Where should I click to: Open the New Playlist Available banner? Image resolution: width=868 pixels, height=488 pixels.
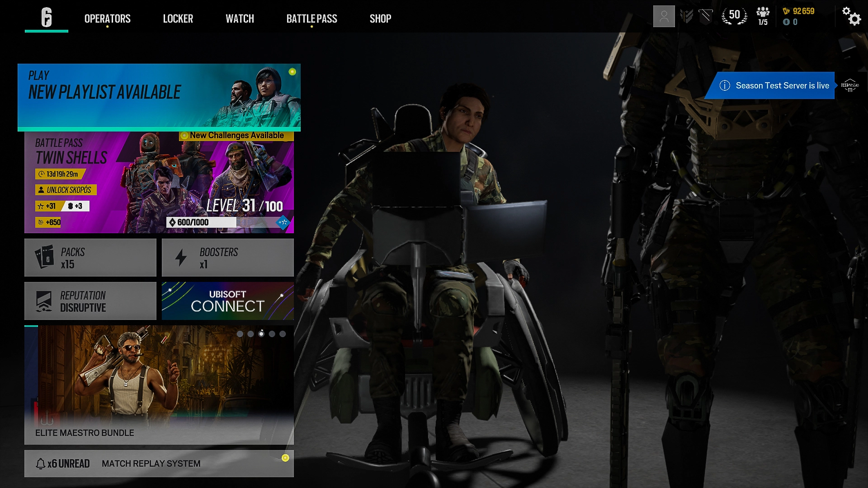point(159,96)
